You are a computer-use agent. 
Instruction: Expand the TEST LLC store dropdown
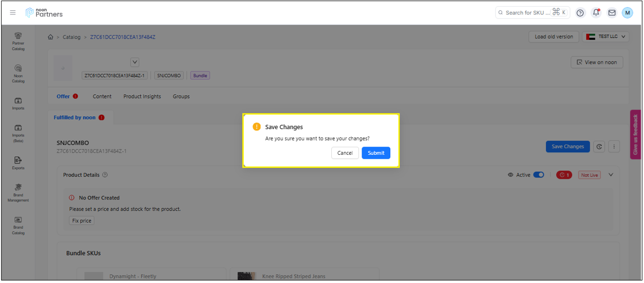click(x=606, y=36)
